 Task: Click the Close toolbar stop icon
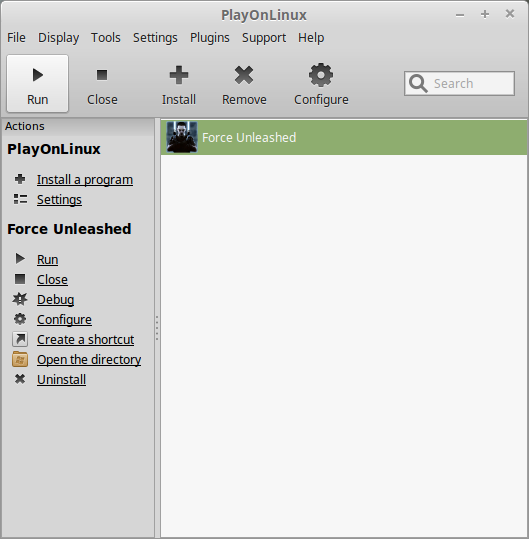[x=102, y=75]
